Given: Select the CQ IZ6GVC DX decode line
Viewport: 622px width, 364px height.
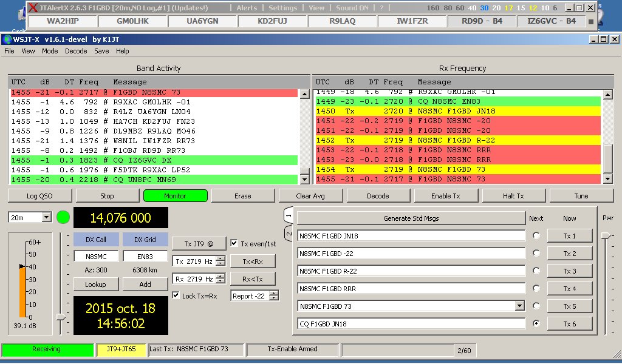Looking at the screenshot, I should [x=154, y=160].
